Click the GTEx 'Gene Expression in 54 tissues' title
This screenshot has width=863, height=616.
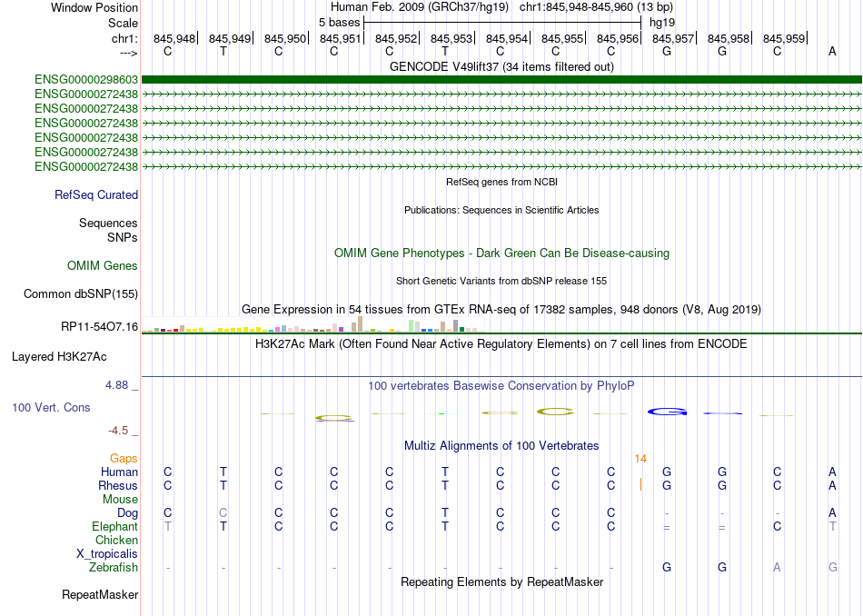click(x=501, y=310)
